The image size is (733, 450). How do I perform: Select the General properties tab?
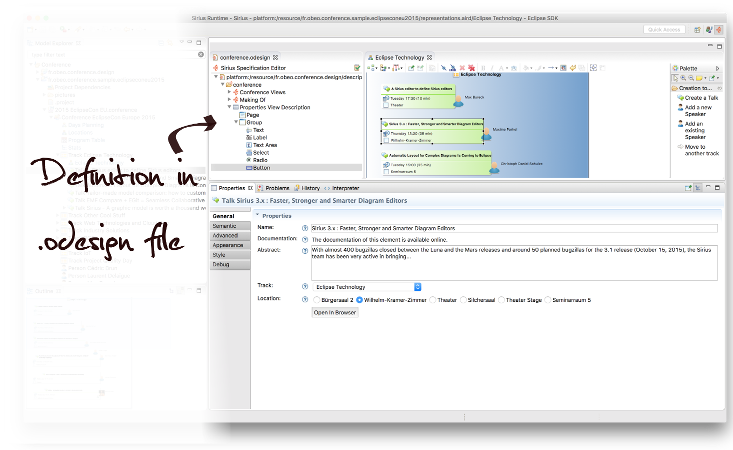click(230, 216)
